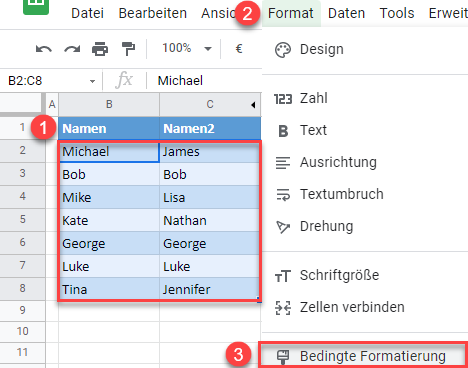Open the Datei menu

tap(87, 13)
